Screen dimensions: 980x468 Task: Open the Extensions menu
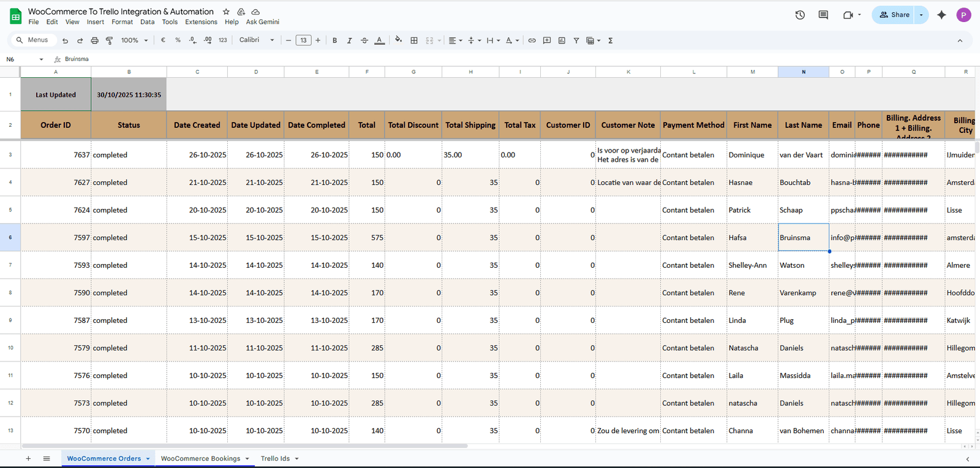[201, 22]
